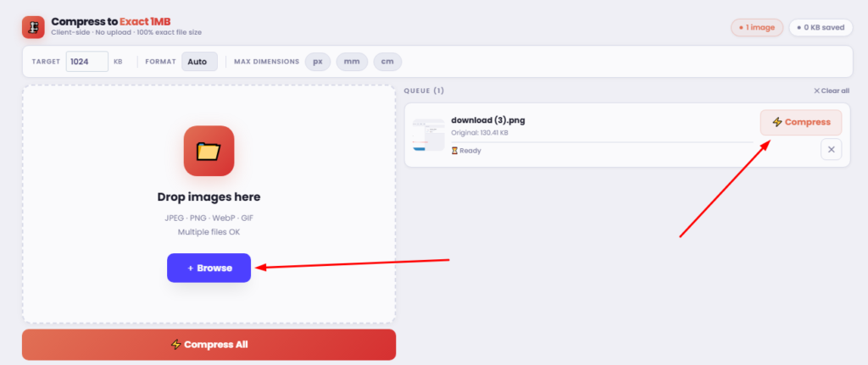Click the lightning icon on the Compress button

[x=777, y=122]
